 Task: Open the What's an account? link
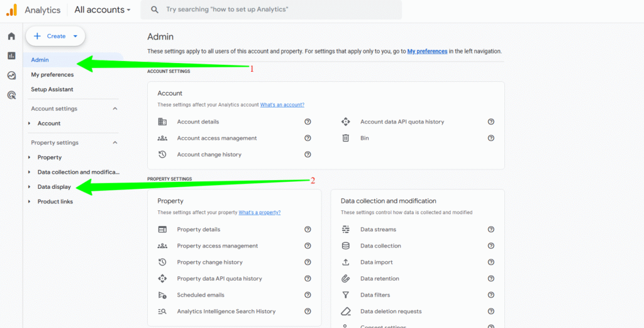click(282, 105)
